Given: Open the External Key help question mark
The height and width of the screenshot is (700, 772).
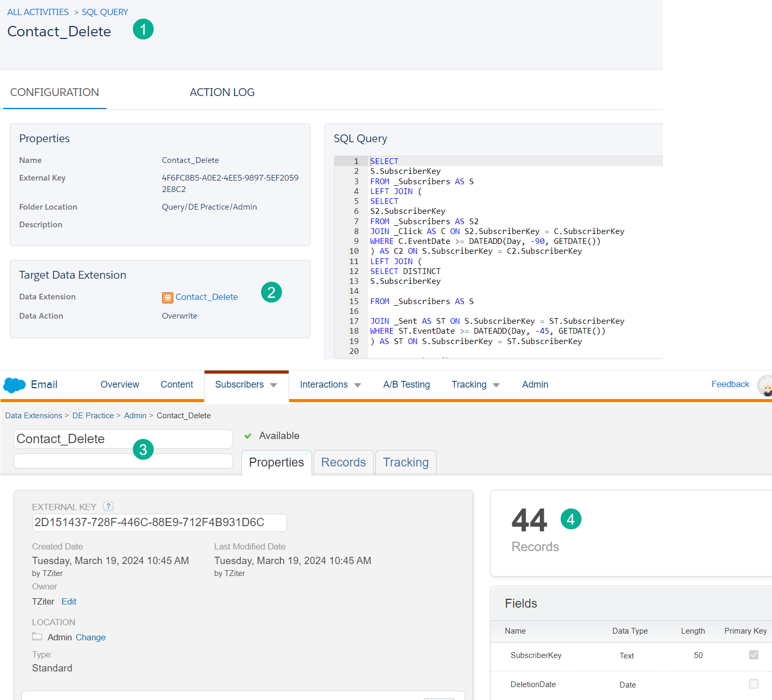Looking at the screenshot, I should (x=108, y=506).
